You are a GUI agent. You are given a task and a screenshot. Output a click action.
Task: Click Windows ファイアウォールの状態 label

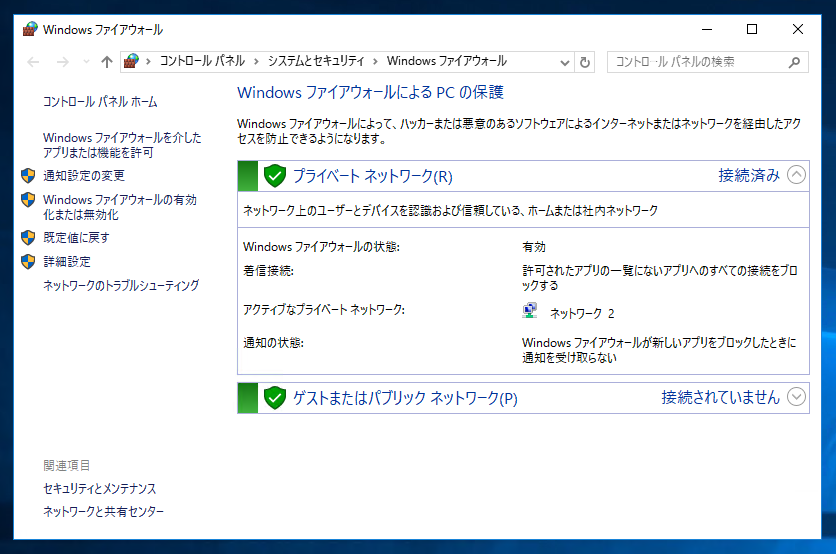[x=321, y=247]
